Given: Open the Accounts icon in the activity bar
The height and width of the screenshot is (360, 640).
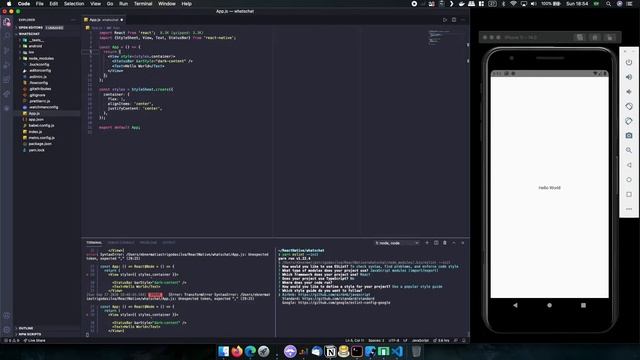Looking at the screenshot, I should click(x=7, y=316).
